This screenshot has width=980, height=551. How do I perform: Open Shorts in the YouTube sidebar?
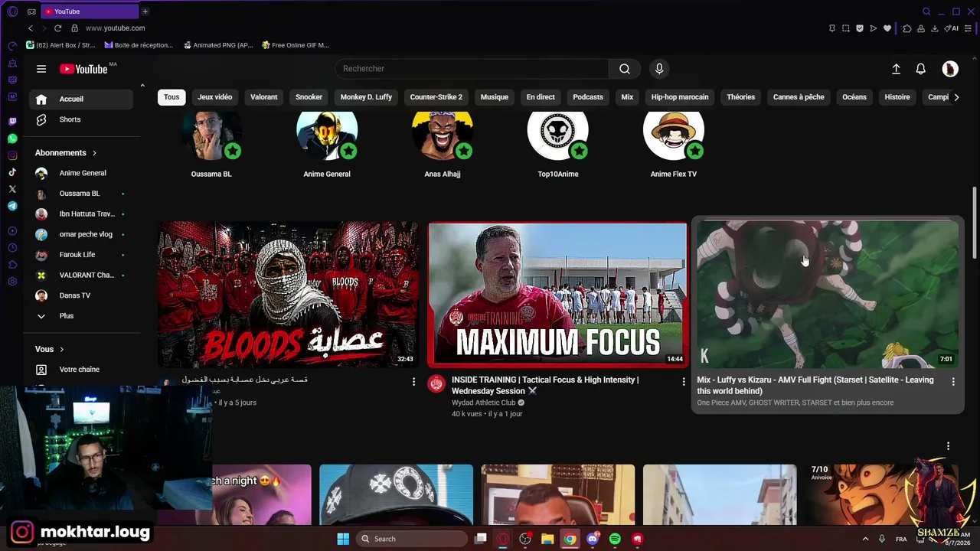[81, 119]
